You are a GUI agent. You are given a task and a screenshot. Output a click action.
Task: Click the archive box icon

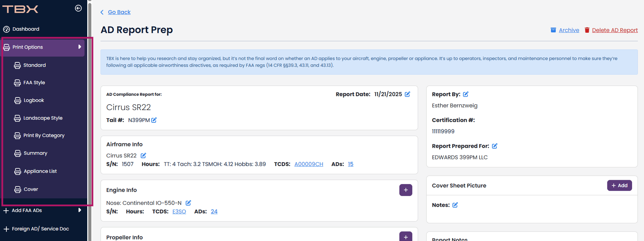(x=553, y=30)
